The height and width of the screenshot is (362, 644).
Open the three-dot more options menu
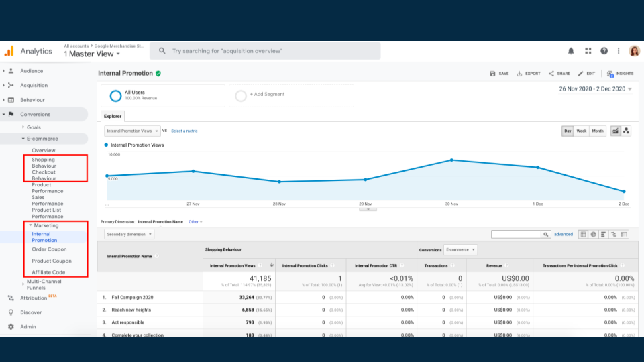click(x=619, y=51)
